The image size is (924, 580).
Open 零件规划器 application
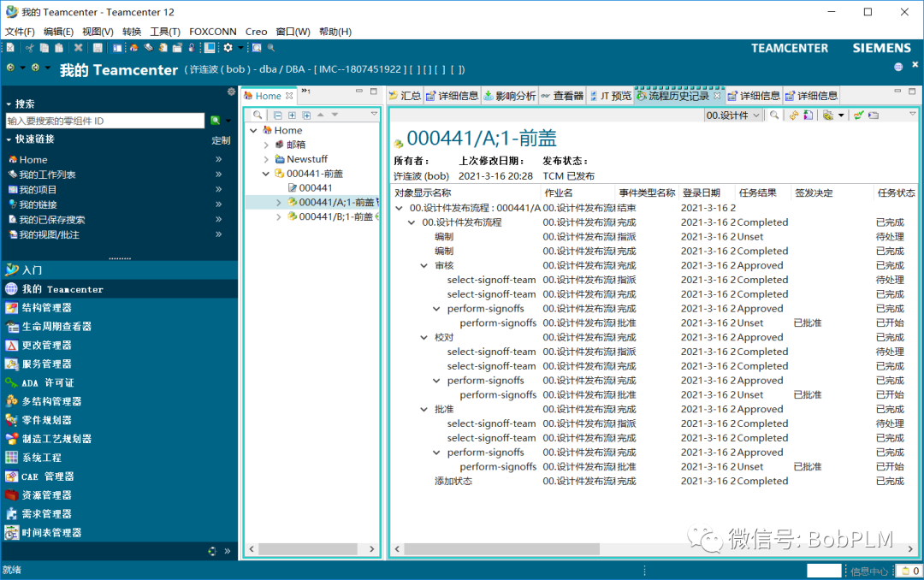[120, 420]
